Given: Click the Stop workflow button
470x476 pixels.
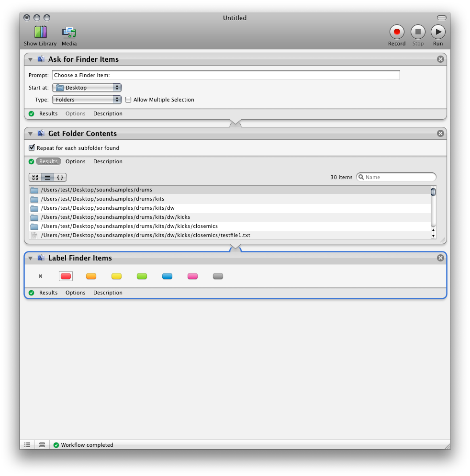Looking at the screenshot, I should pos(418,32).
